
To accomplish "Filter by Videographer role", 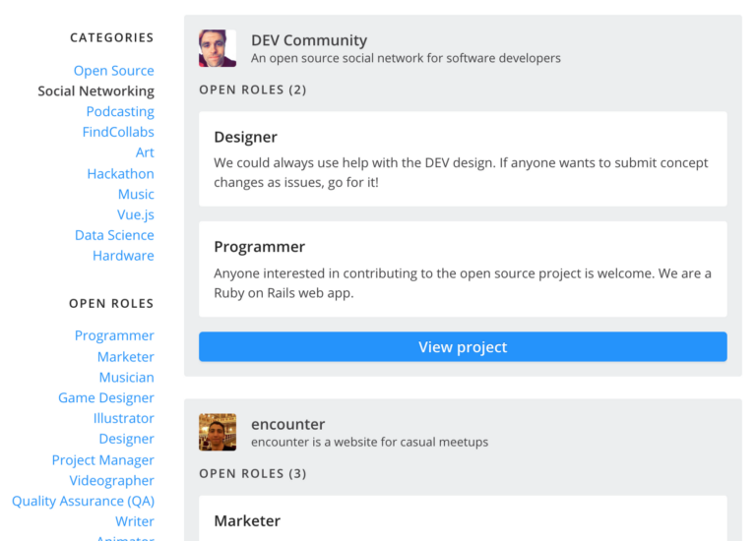I will click(111, 481).
